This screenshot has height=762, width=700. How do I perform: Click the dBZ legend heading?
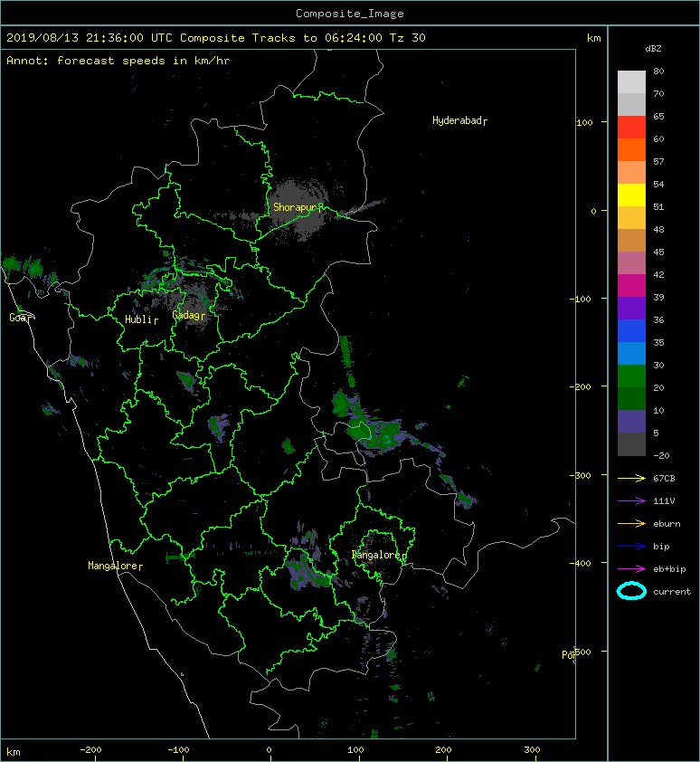tap(653, 49)
